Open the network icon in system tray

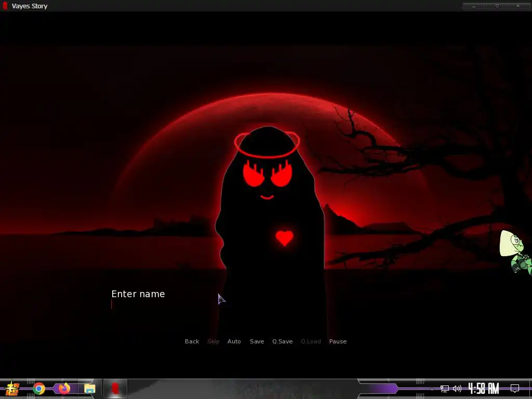tap(445, 389)
